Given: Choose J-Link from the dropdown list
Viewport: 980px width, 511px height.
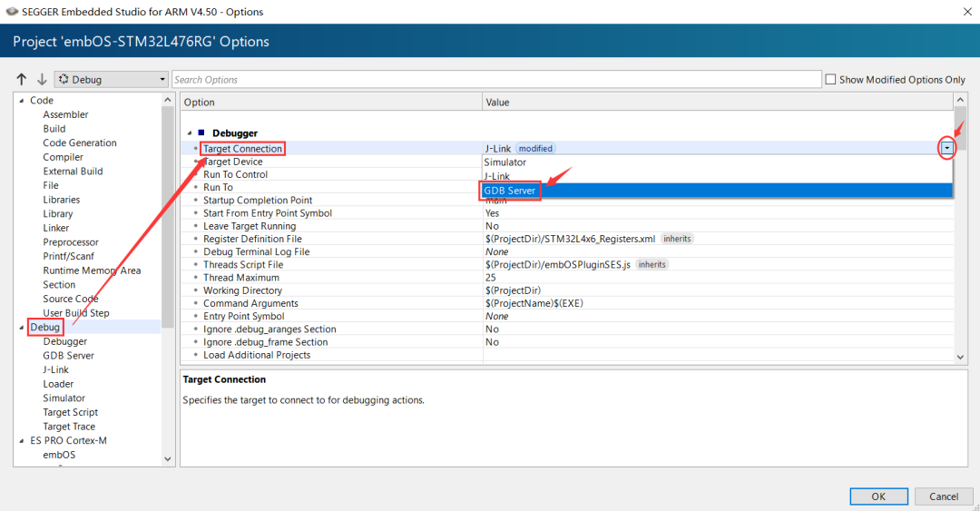Looking at the screenshot, I should point(717,176).
